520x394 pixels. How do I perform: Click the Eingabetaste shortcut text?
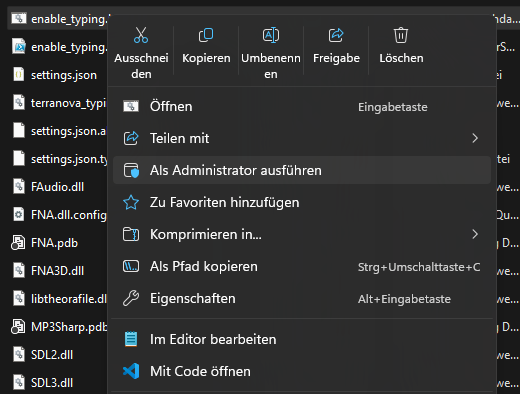click(x=393, y=107)
